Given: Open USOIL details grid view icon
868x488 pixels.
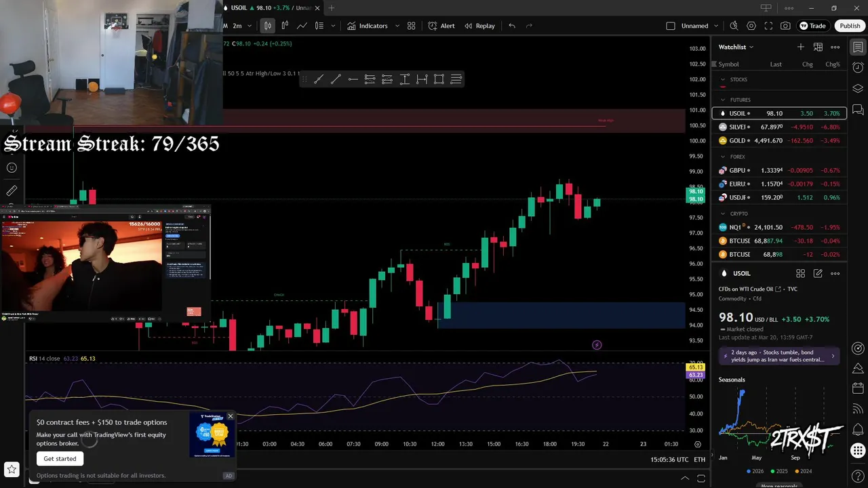Looking at the screenshot, I should [801, 273].
